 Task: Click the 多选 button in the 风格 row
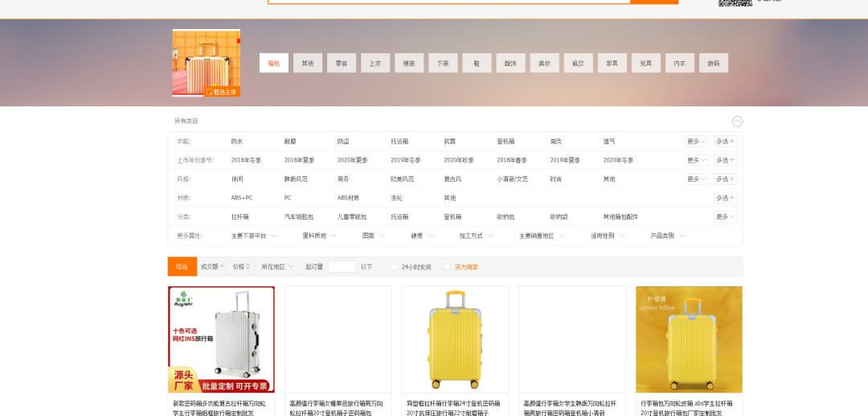[x=726, y=179]
